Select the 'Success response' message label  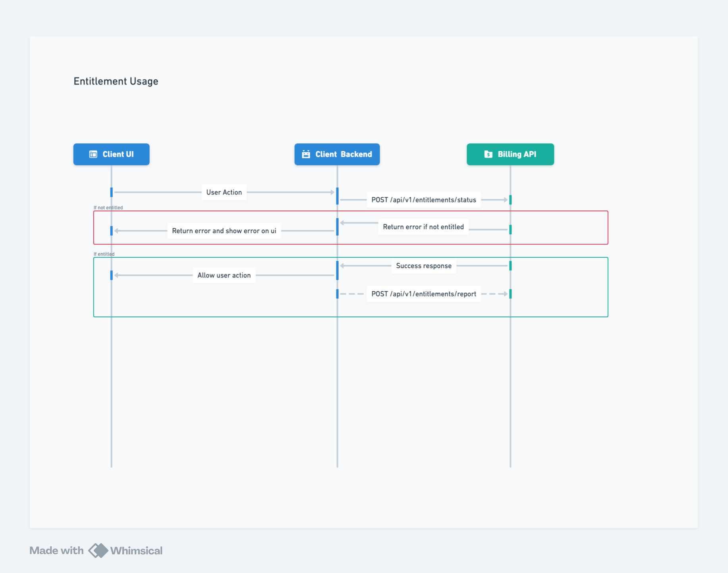tap(423, 266)
